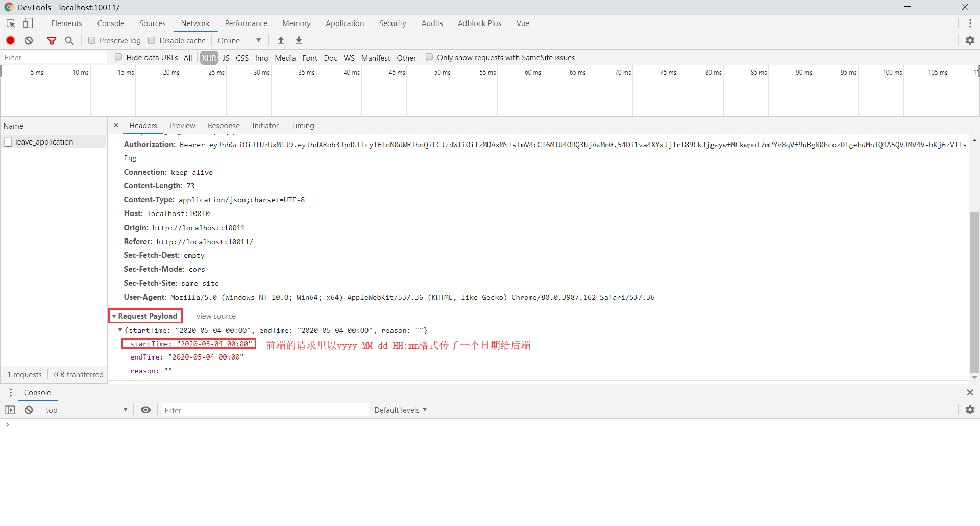The image size is (980, 526).
Task: Enable Hide data URLs filtering
Action: tap(118, 57)
